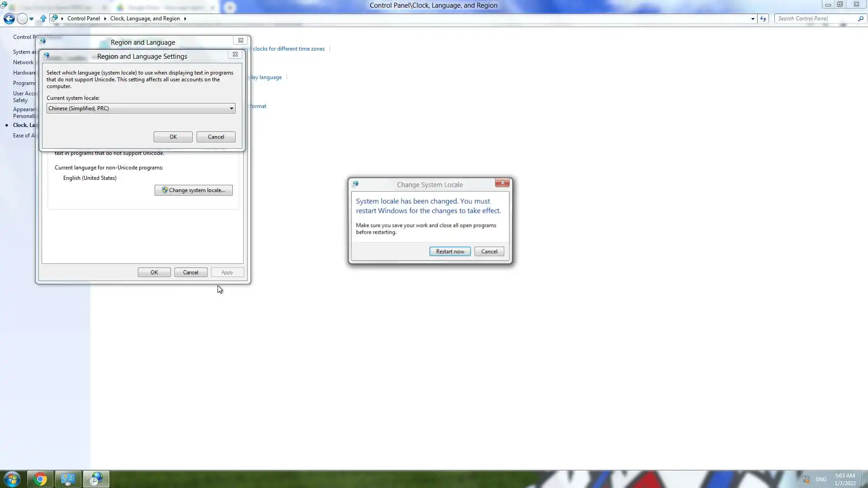This screenshot has height=488, width=868.
Task: Click the Up folder arrow icon
Action: (x=43, y=19)
